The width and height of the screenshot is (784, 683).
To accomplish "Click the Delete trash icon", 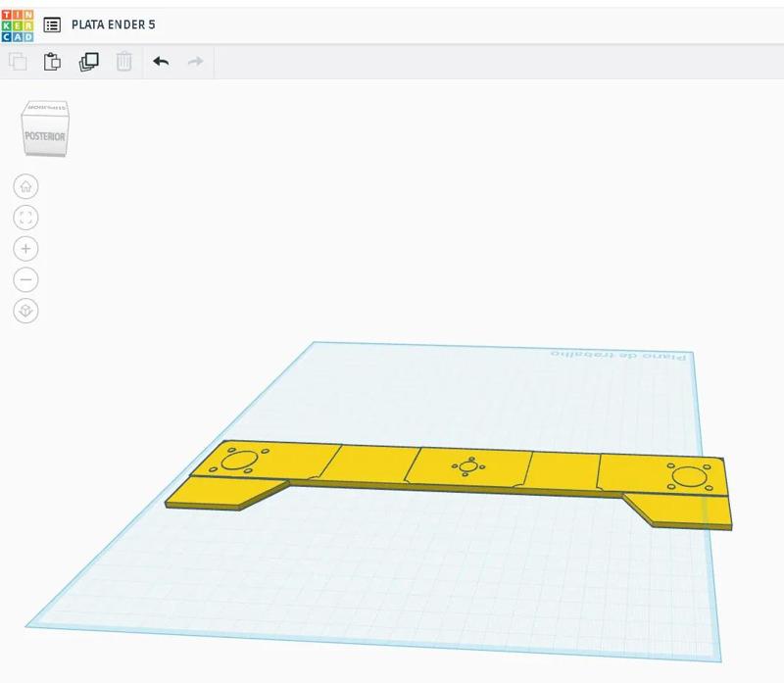I will pos(122,62).
